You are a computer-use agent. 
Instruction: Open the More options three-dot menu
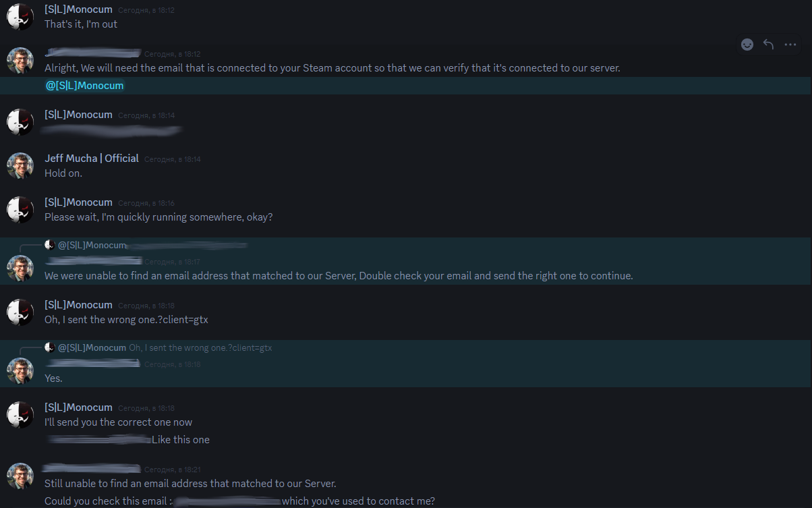click(790, 45)
